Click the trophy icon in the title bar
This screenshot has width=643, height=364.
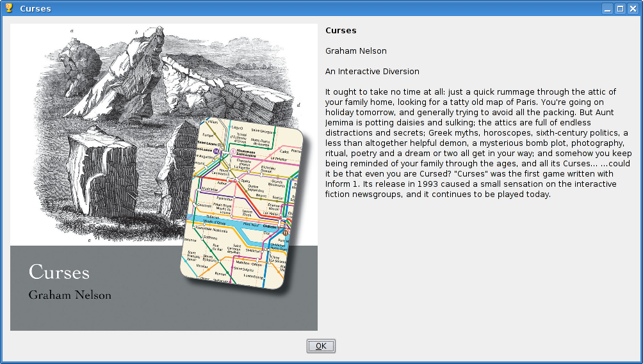tap(8, 8)
